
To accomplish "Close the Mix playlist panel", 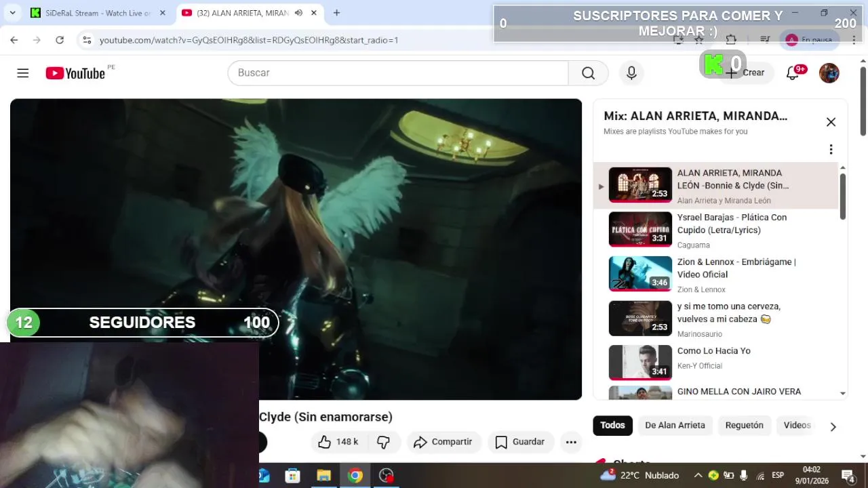I will click(x=831, y=122).
